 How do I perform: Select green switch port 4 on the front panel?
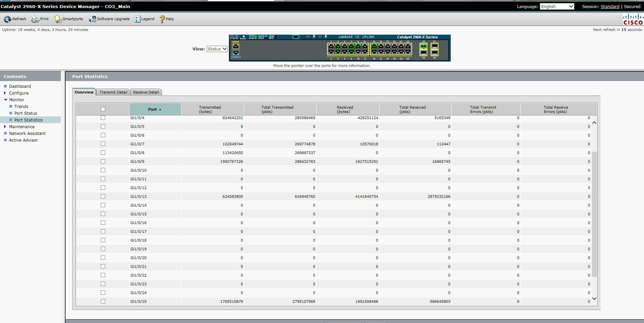pyautogui.click(x=338, y=51)
